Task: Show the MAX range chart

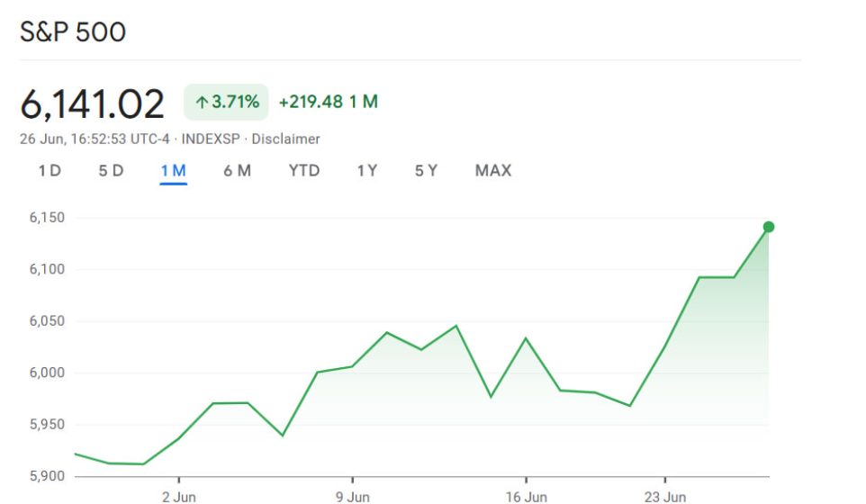Action: click(493, 171)
